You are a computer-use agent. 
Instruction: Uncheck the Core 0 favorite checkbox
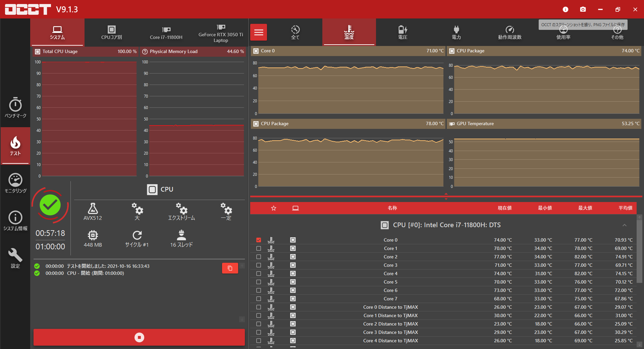[259, 240]
